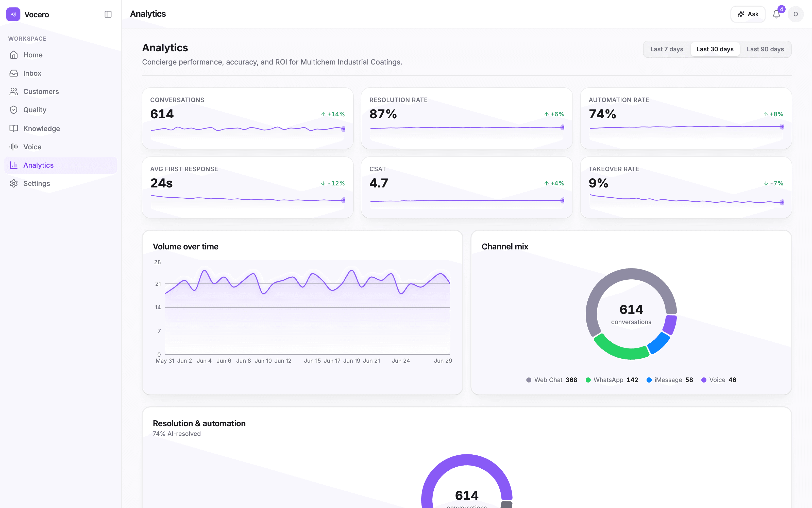Click the WhatsApp green legend dot

[x=588, y=380]
